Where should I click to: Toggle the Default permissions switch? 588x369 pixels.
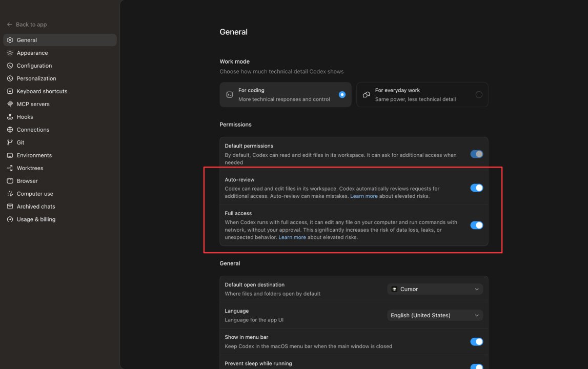477,154
